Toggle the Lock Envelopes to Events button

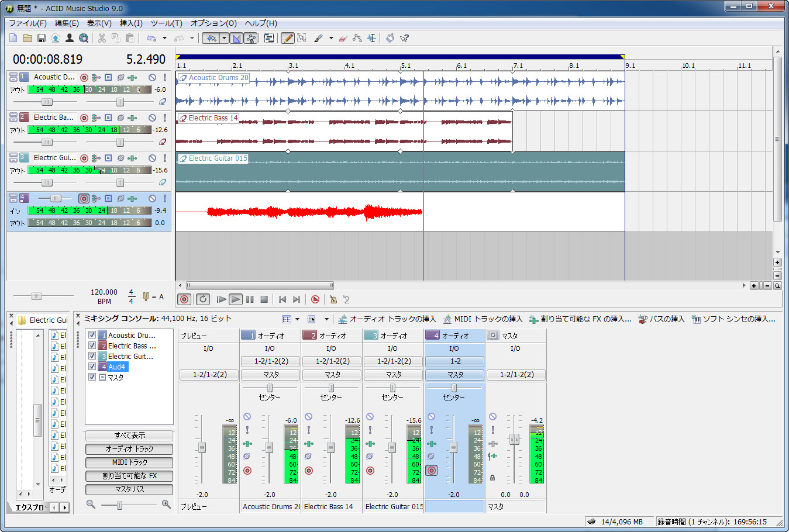[251, 38]
